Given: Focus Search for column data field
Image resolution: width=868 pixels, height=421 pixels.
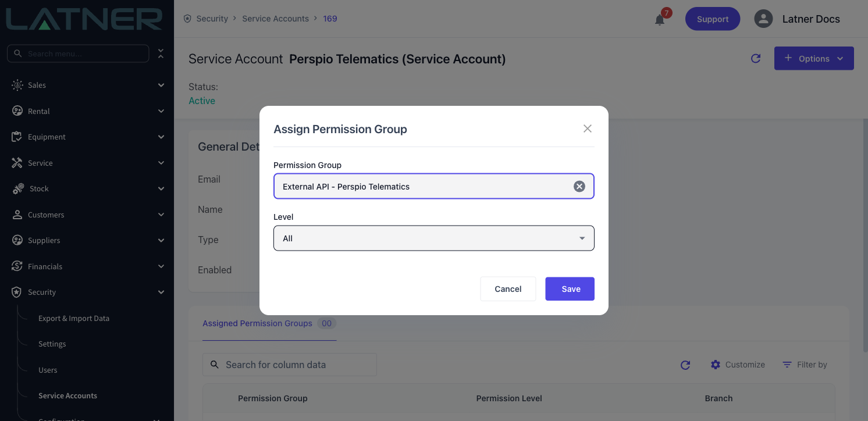Looking at the screenshot, I should point(290,365).
